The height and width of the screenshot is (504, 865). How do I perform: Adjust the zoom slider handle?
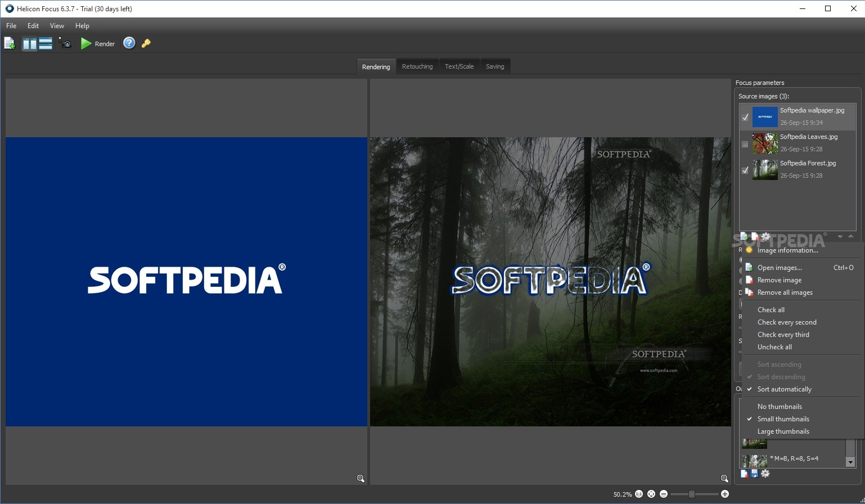692,494
